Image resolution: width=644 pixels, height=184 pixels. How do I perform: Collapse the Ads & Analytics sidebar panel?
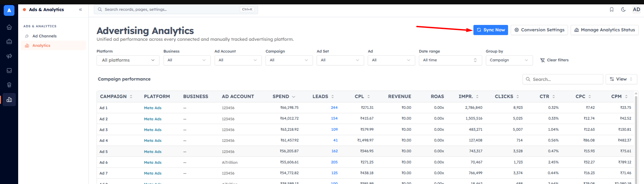point(80,9)
